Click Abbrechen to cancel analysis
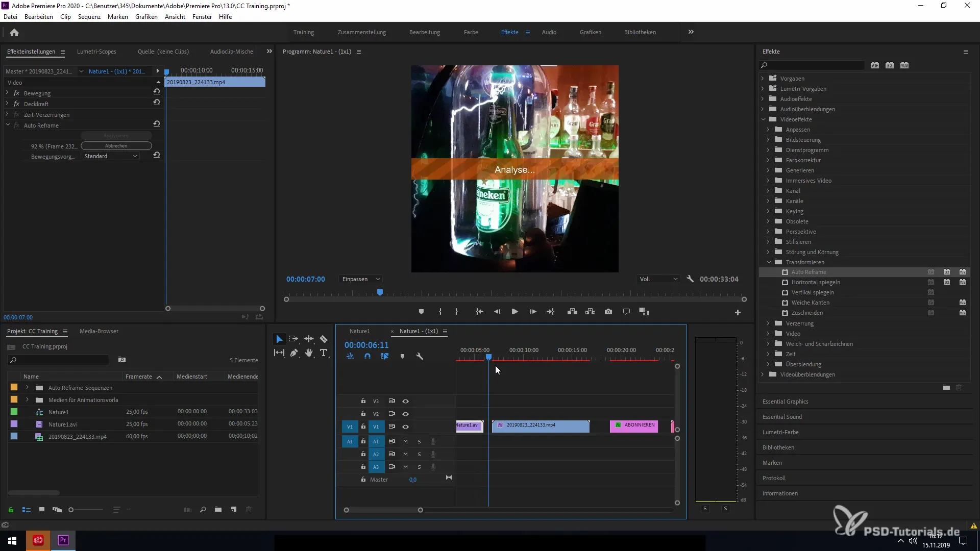Screen dimensions: 980x551 pyautogui.click(x=116, y=146)
